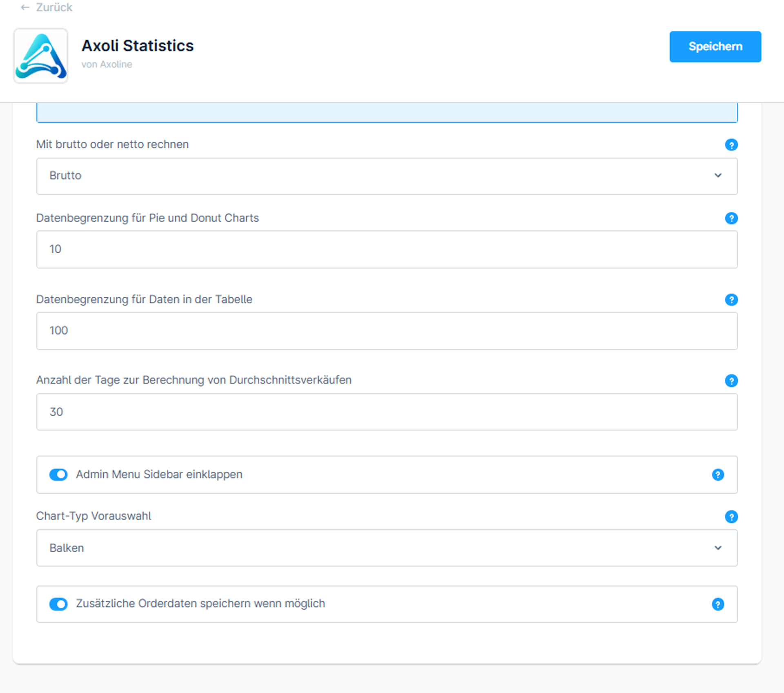This screenshot has height=693, width=784.
Task: Click 'Zusätzliche Orderdaten speichern wenn möglich' label text
Action: tap(200, 604)
